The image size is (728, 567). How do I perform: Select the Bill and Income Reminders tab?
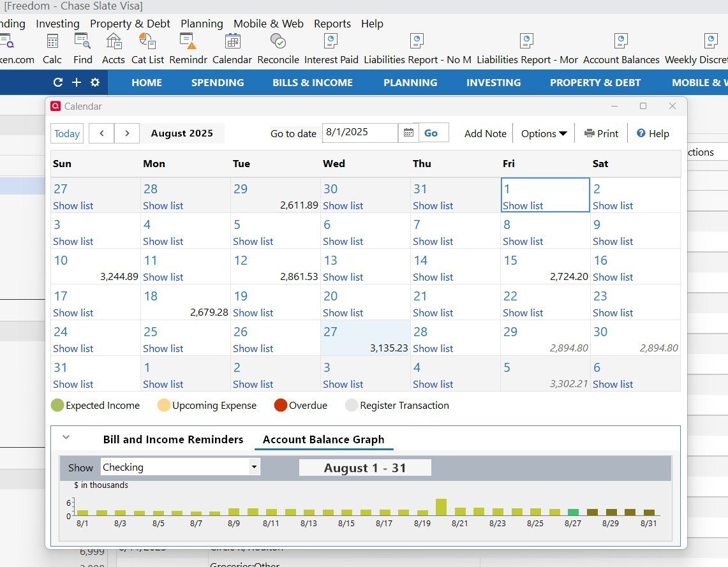point(173,439)
